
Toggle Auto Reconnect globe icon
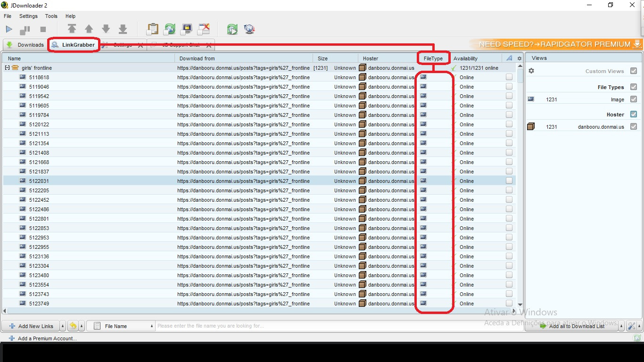point(170,29)
